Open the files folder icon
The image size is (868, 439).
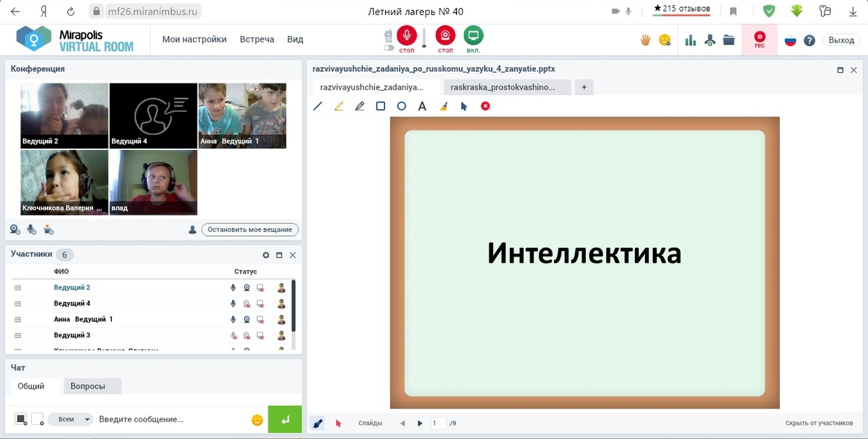[x=729, y=40]
